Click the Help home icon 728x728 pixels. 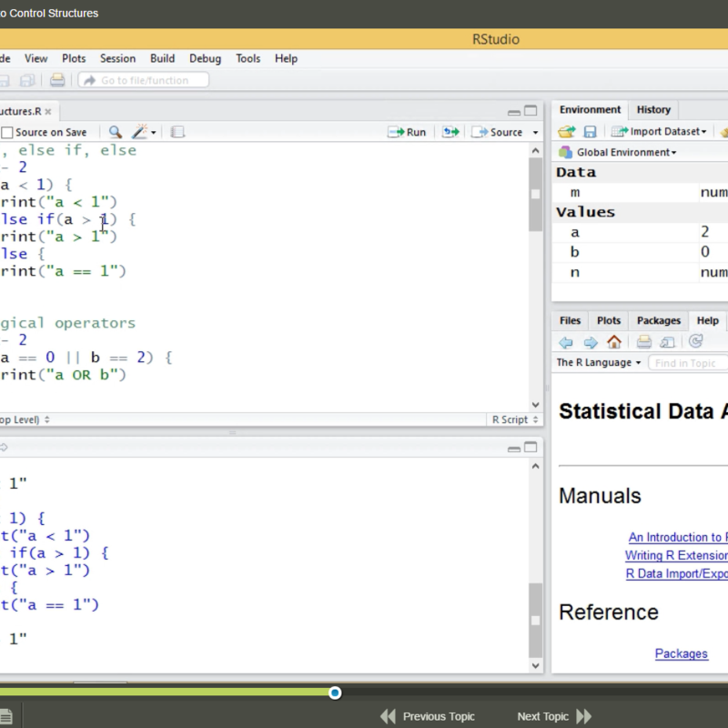[614, 342]
